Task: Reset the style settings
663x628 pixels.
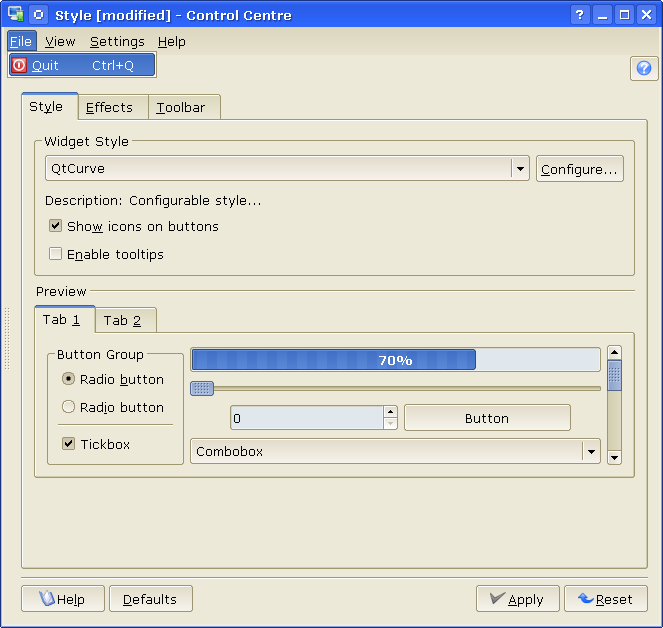Action: coord(605,598)
